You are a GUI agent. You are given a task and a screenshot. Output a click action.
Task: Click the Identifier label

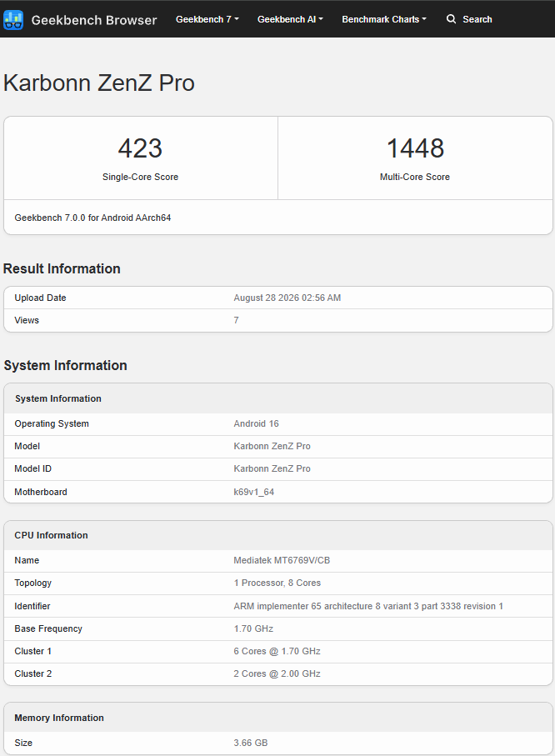[x=32, y=607]
